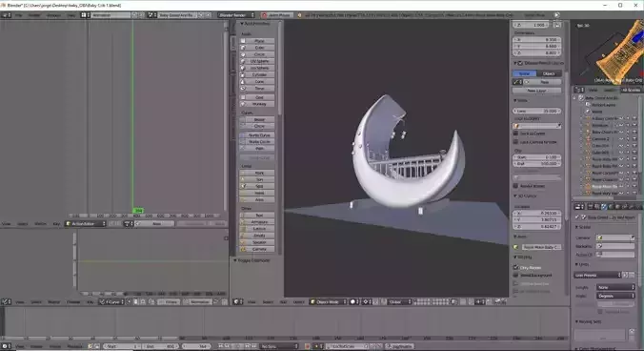Open the Angle units Degrees dropdown
This screenshot has width=644, height=351.
click(x=615, y=296)
